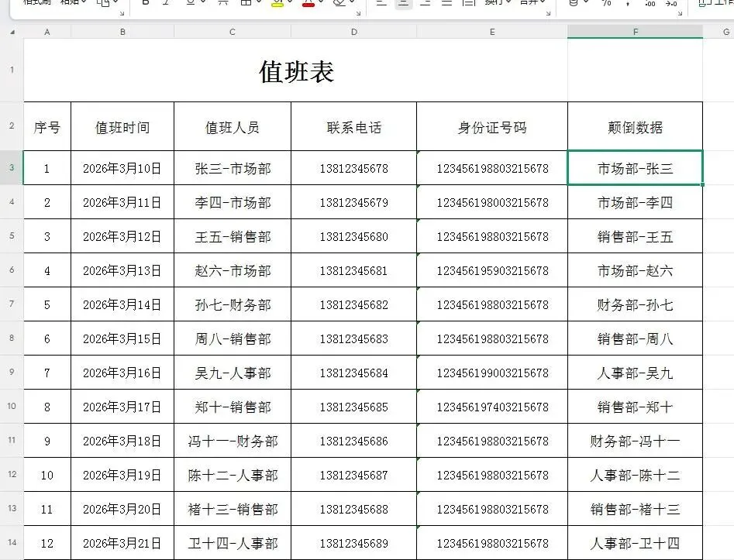The width and height of the screenshot is (734, 560).
Task: Select column G header
Action: click(x=718, y=32)
